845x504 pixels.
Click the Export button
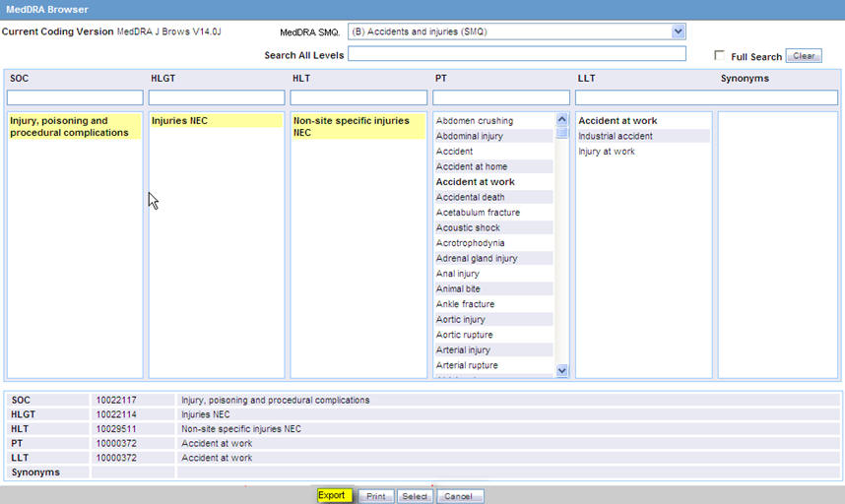click(335, 495)
